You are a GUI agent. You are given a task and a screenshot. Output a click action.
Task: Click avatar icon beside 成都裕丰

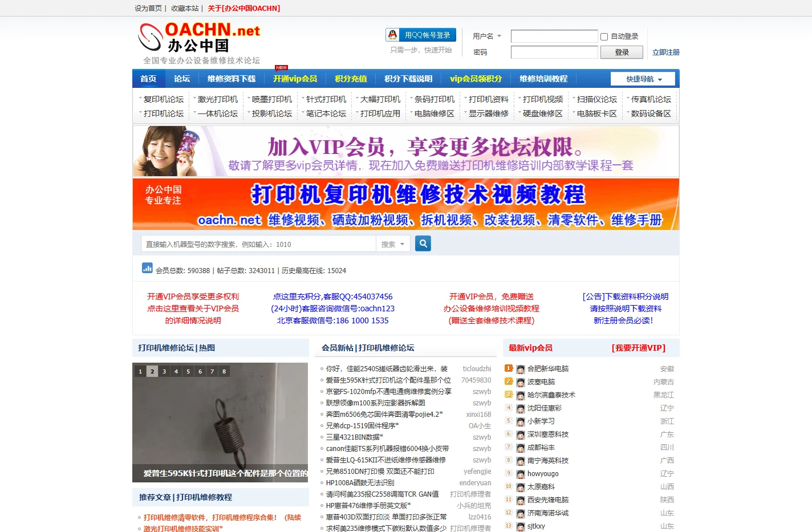click(x=520, y=448)
